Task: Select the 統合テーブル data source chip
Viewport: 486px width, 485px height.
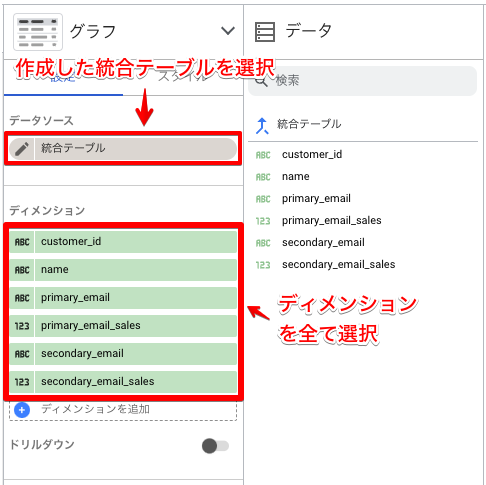Action: [123, 149]
